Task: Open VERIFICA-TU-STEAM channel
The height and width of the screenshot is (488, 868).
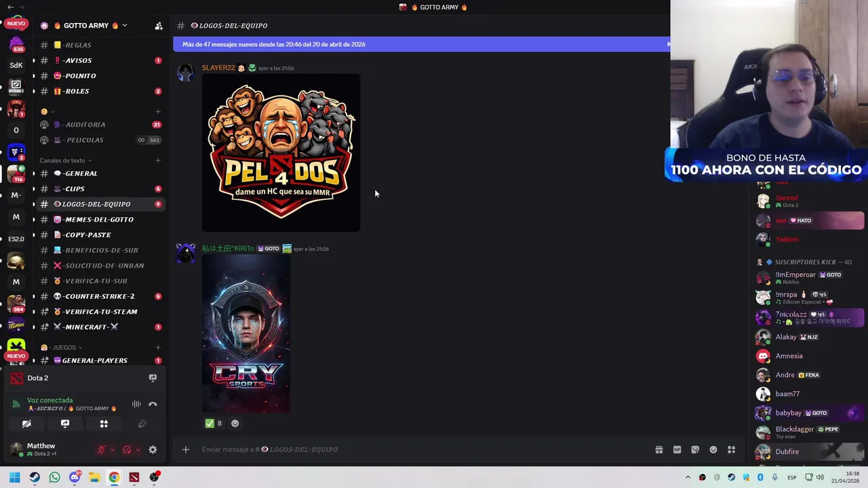Action: pos(100,312)
